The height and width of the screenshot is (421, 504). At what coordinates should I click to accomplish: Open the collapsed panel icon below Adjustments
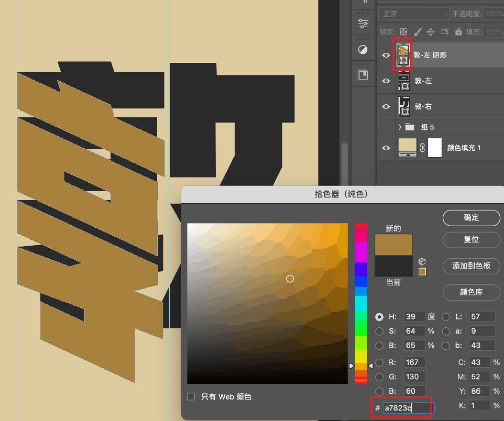tap(363, 75)
